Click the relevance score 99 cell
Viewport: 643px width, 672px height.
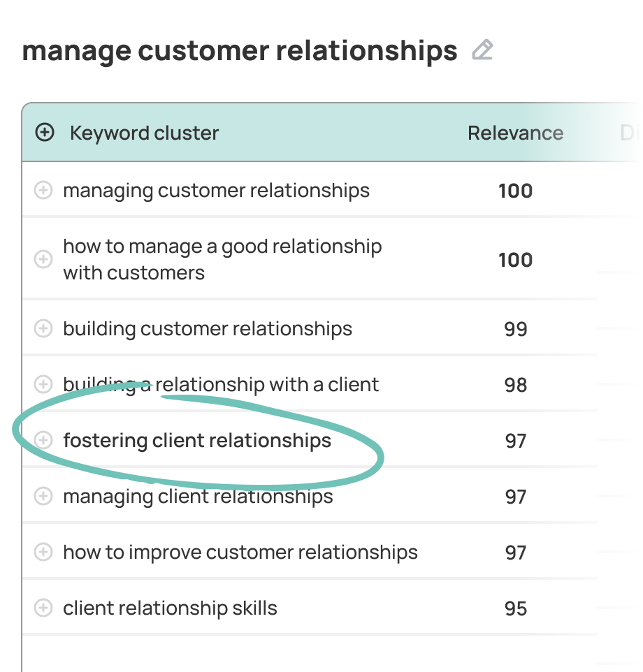(516, 329)
